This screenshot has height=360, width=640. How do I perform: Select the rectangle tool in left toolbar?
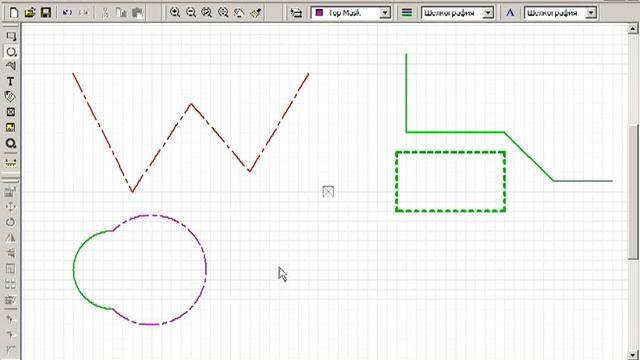(x=11, y=36)
